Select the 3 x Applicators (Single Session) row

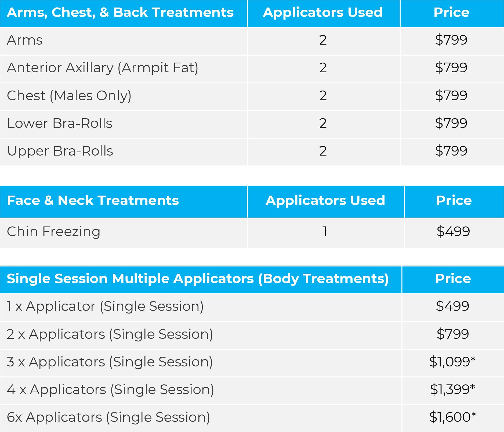(252, 363)
